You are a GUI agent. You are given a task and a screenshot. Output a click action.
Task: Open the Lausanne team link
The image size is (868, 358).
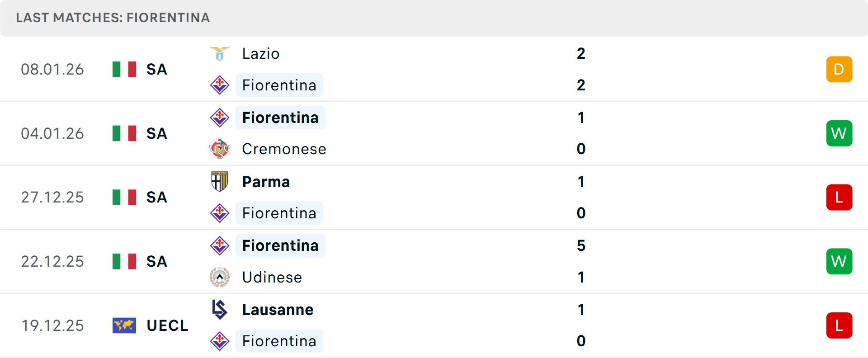278,310
